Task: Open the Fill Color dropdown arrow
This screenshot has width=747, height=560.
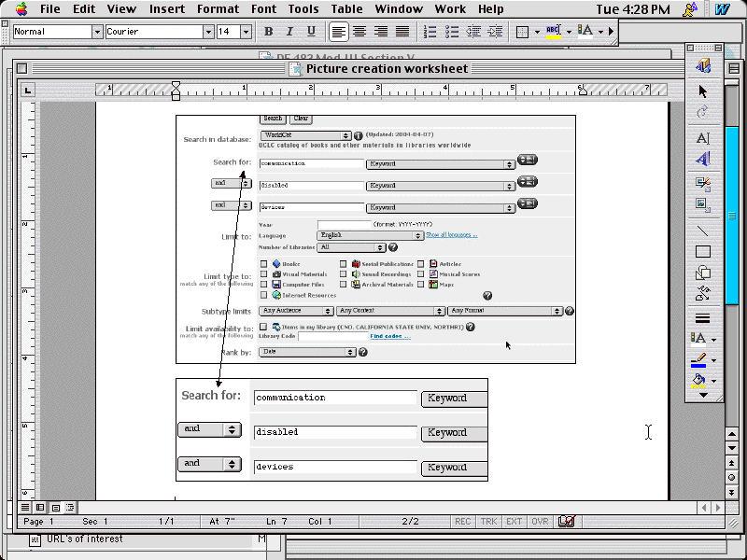Action: point(713,381)
